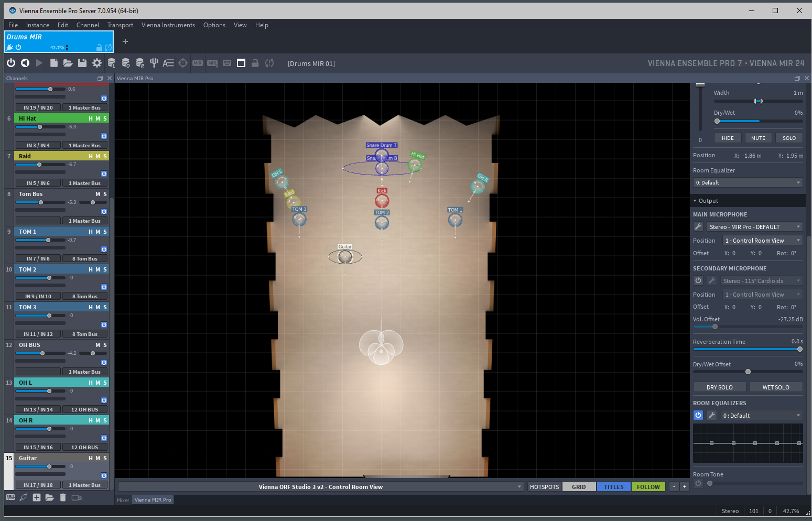This screenshot has width=812, height=521.
Task: Click the text list (A with lines) icon
Action: (x=168, y=63)
